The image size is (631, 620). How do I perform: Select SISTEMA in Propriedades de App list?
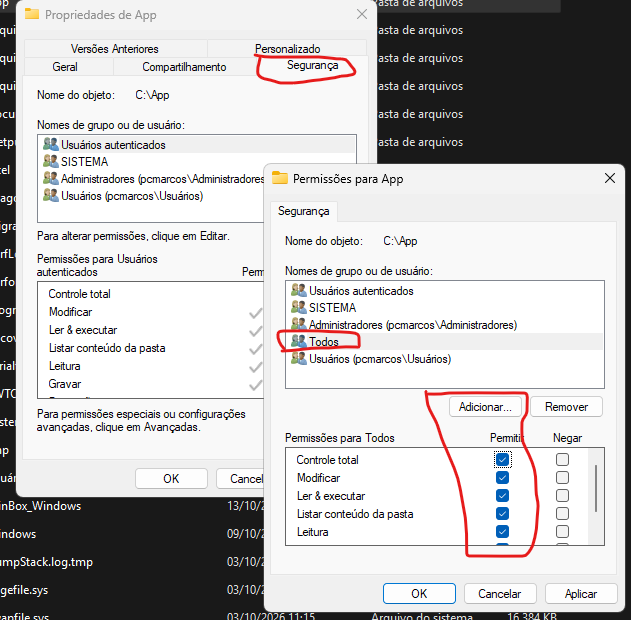(x=151, y=162)
